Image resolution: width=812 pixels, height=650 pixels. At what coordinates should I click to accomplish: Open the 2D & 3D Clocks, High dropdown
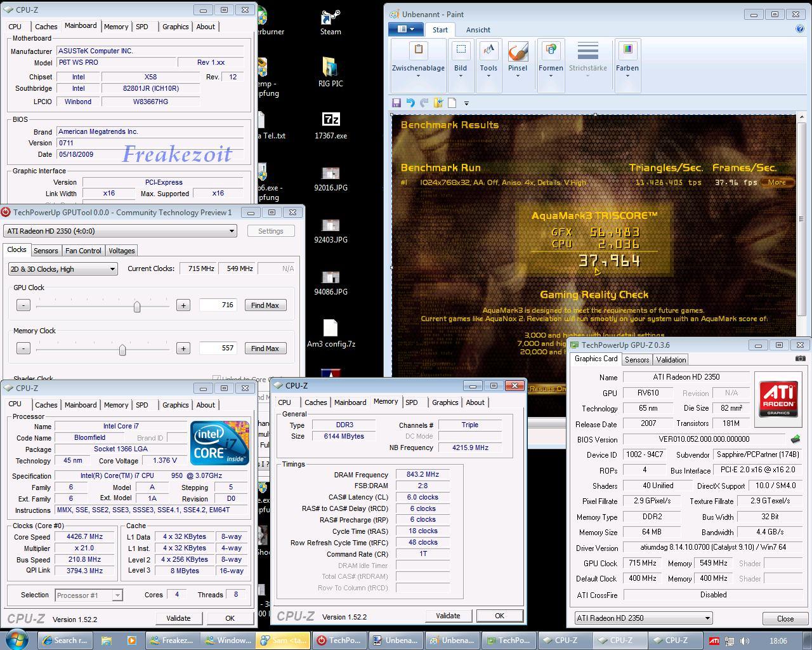coord(63,269)
